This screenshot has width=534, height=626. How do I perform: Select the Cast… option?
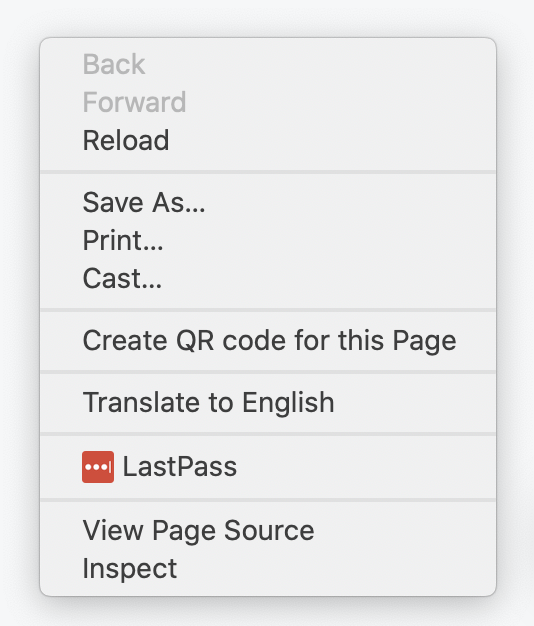click(268, 278)
